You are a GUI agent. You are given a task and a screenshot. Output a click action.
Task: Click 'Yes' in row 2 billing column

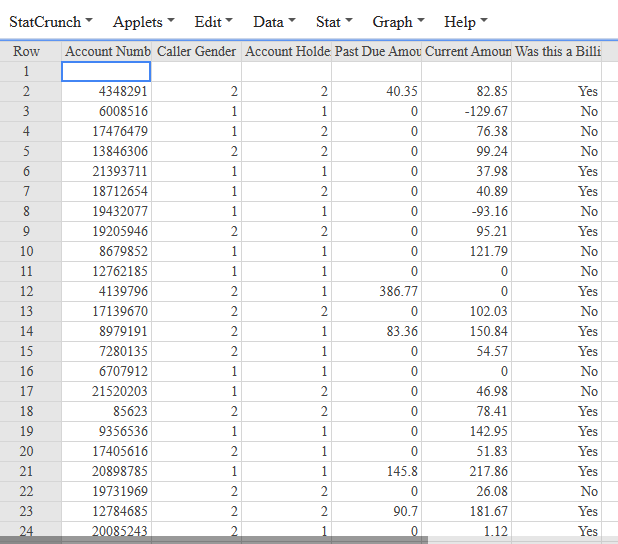[x=557, y=91]
